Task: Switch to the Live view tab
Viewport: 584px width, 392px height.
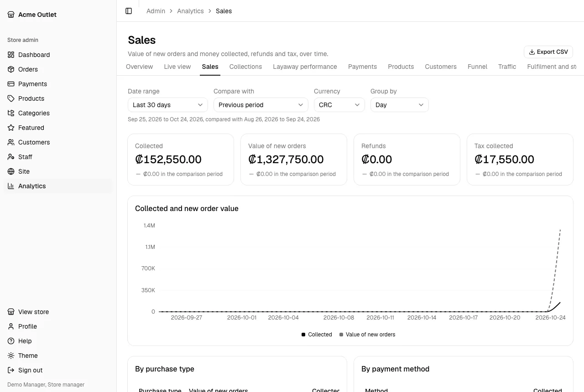Action: tap(177, 67)
